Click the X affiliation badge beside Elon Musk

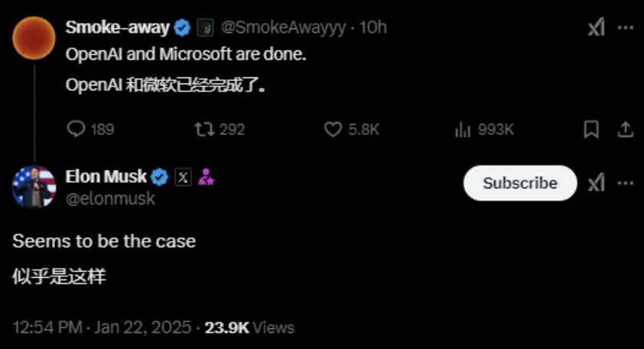[184, 178]
